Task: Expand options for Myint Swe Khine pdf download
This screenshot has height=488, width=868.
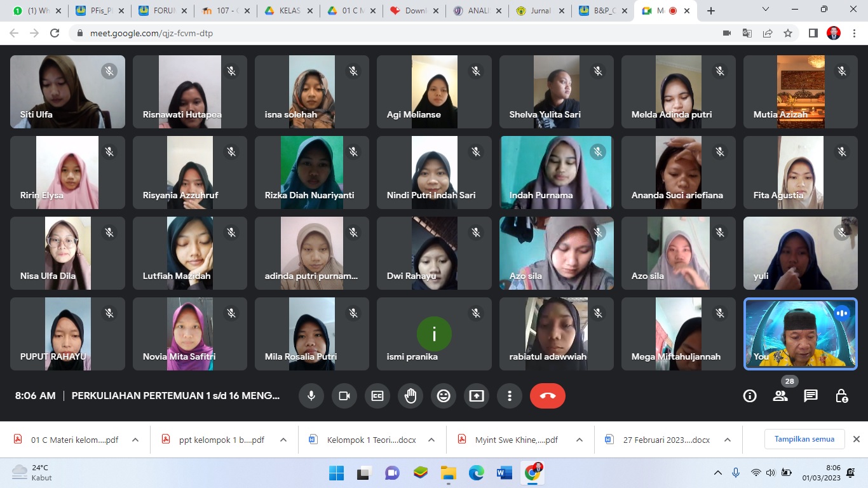Action: pyautogui.click(x=579, y=440)
